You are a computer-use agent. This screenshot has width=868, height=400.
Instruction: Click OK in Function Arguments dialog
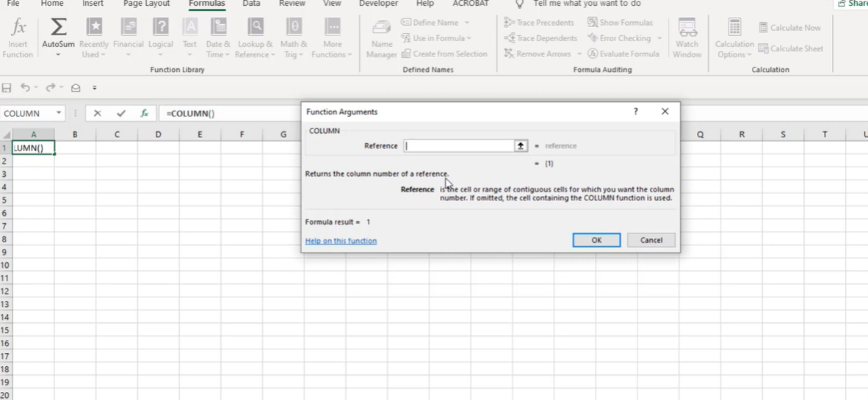click(596, 240)
